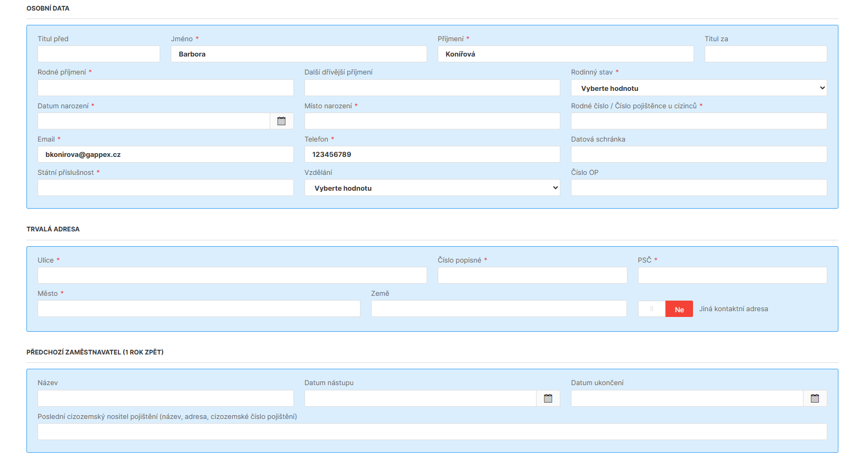The height and width of the screenshot is (467, 868).
Task: Click the Titul před input field
Action: 98,54
